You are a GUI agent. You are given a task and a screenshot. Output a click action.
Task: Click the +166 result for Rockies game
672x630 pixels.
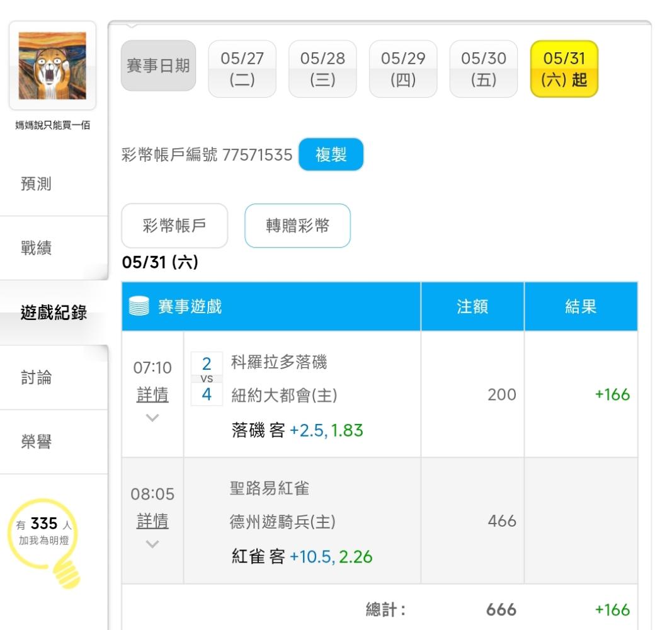click(x=612, y=394)
